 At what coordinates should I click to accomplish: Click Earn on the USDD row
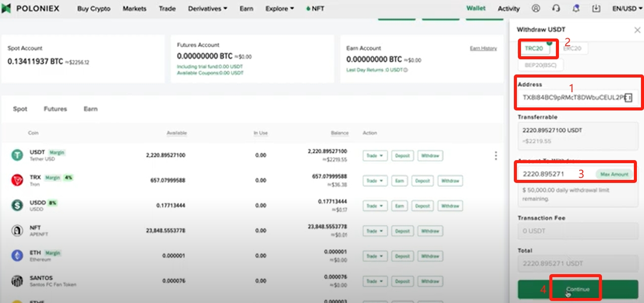pos(399,206)
